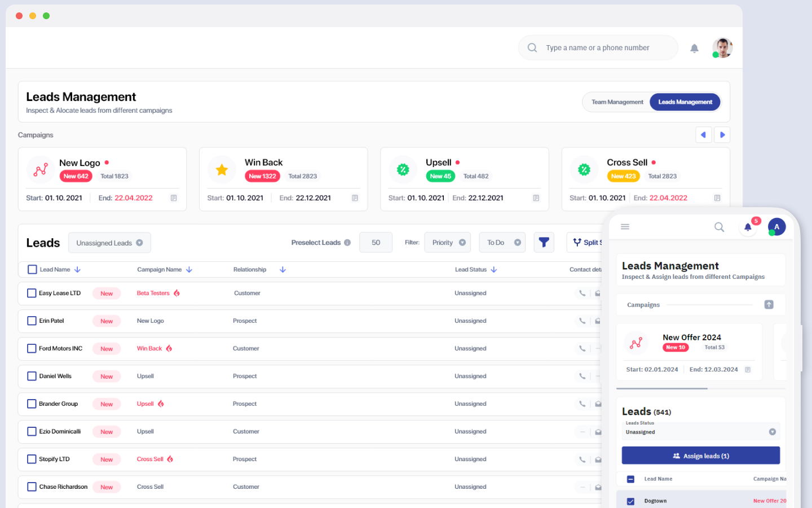Open the Priority filter dropdown
The height and width of the screenshot is (508, 812).
click(448, 243)
